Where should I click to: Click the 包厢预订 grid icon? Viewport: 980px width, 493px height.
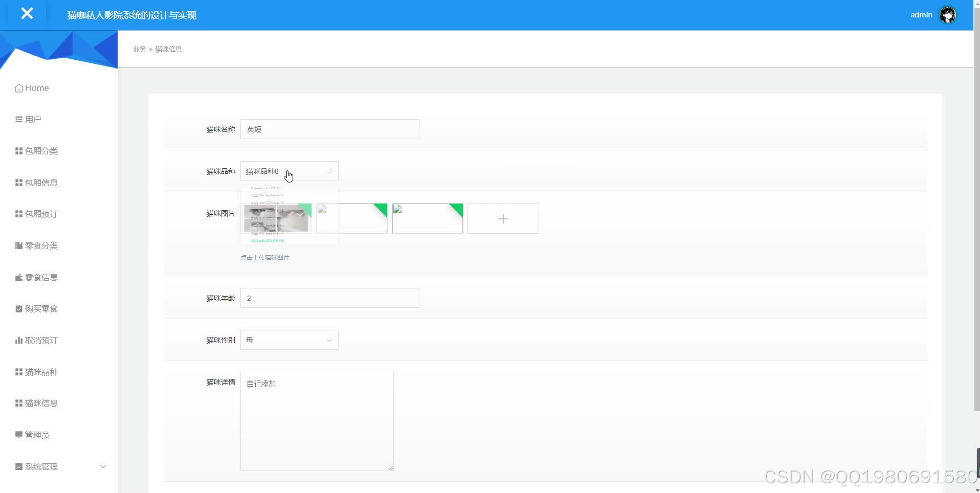(19, 214)
